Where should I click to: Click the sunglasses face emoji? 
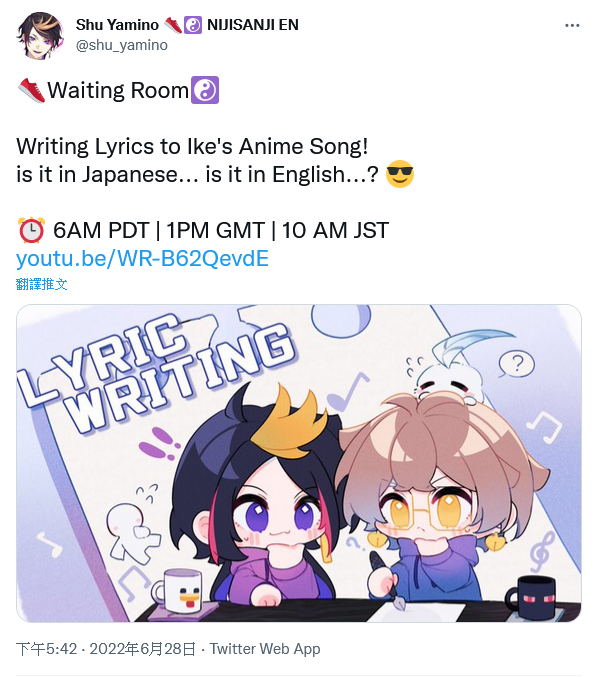point(400,174)
